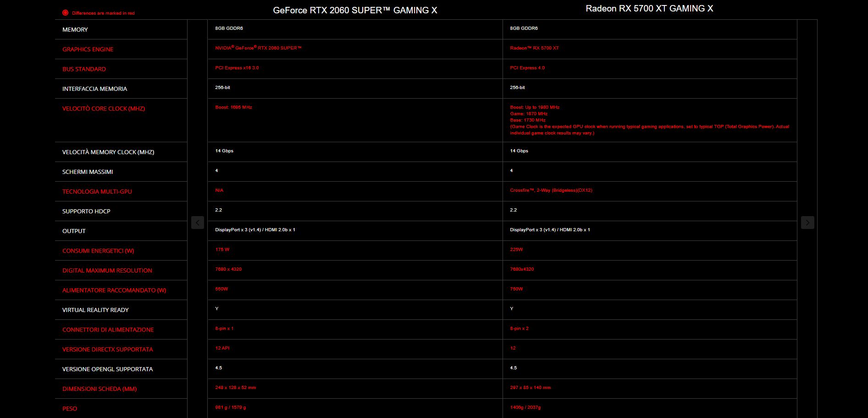The image size is (868, 418).
Task: Select the TECNOLOGIA MULTI-GPU label
Action: tap(97, 191)
